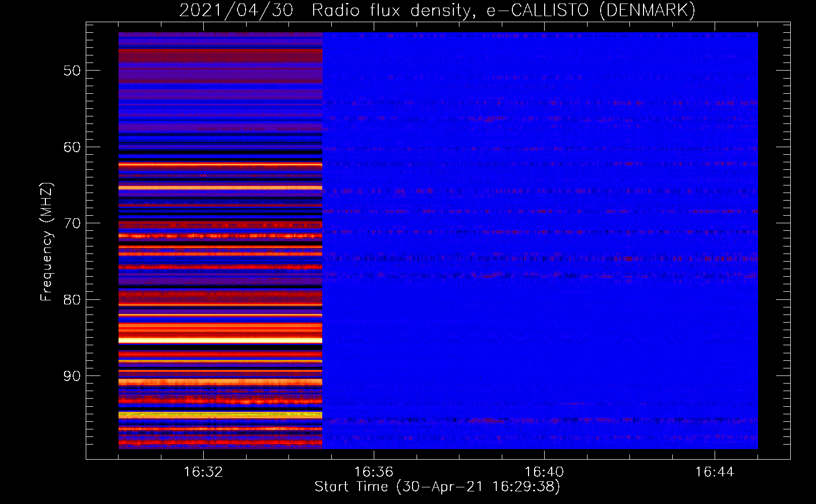
Task: Click the frequency tick label "50"
Action: [x=72, y=71]
